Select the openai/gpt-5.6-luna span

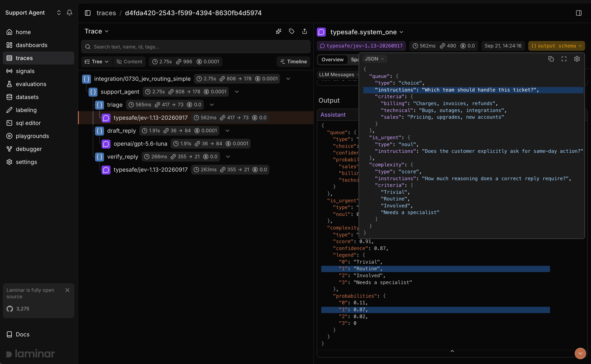pyautogui.click(x=196, y=144)
